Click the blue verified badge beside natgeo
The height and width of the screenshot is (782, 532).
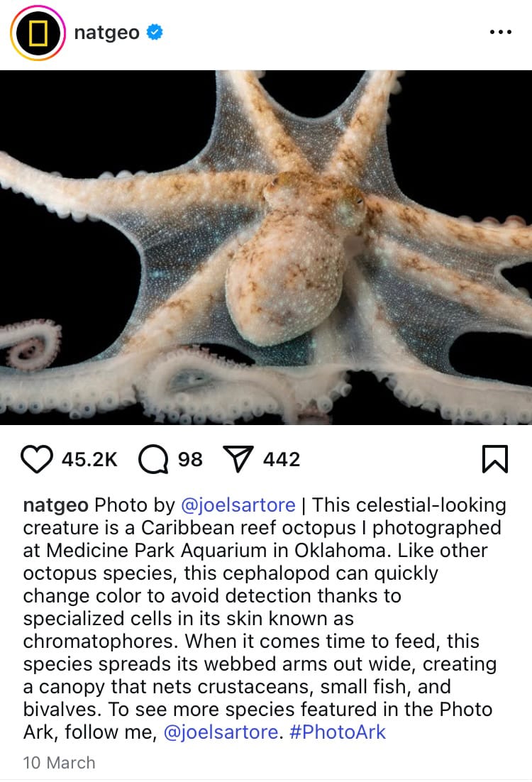[x=155, y=33]
